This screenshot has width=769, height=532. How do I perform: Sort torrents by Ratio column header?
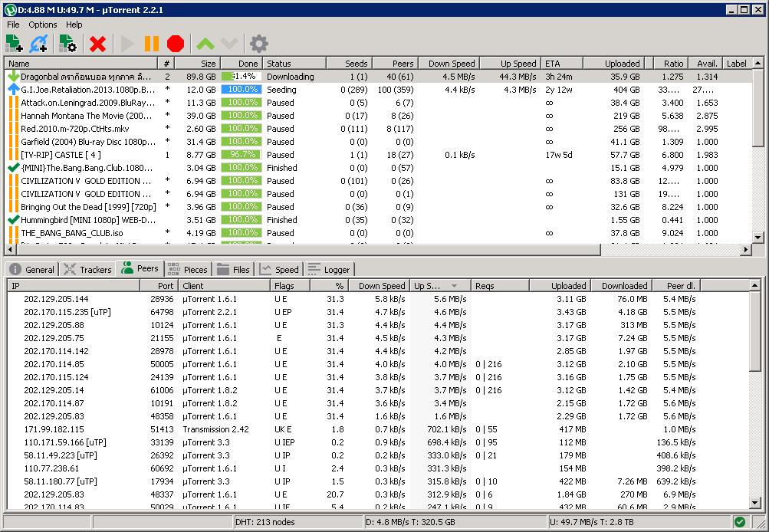pyautogui.click(x=669, y=64)
